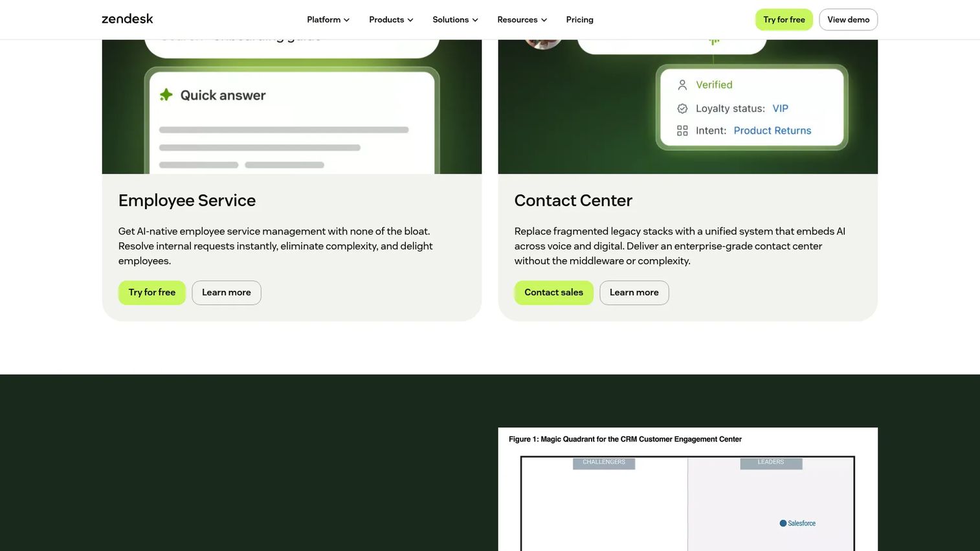Click Learn more under Contact Center
980x551 pixels.
coord(634,293)
